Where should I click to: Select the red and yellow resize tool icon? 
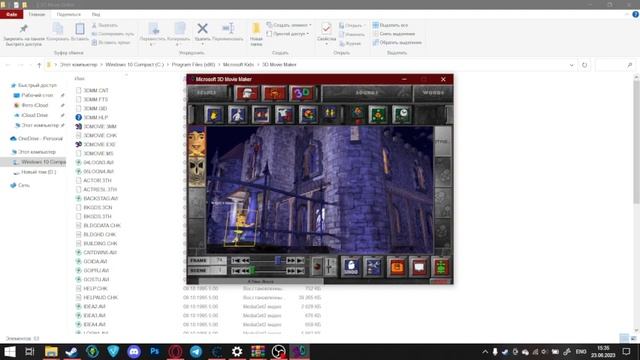[308, 115]
